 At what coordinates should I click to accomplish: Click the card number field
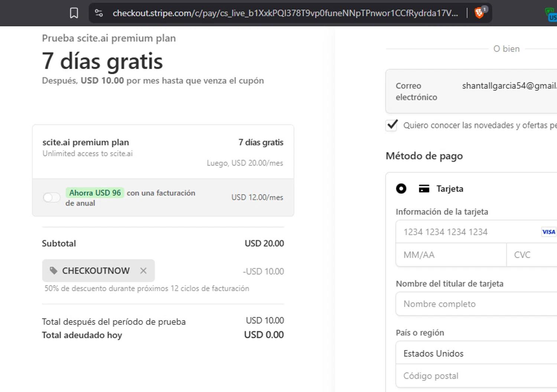click(476, 232)
